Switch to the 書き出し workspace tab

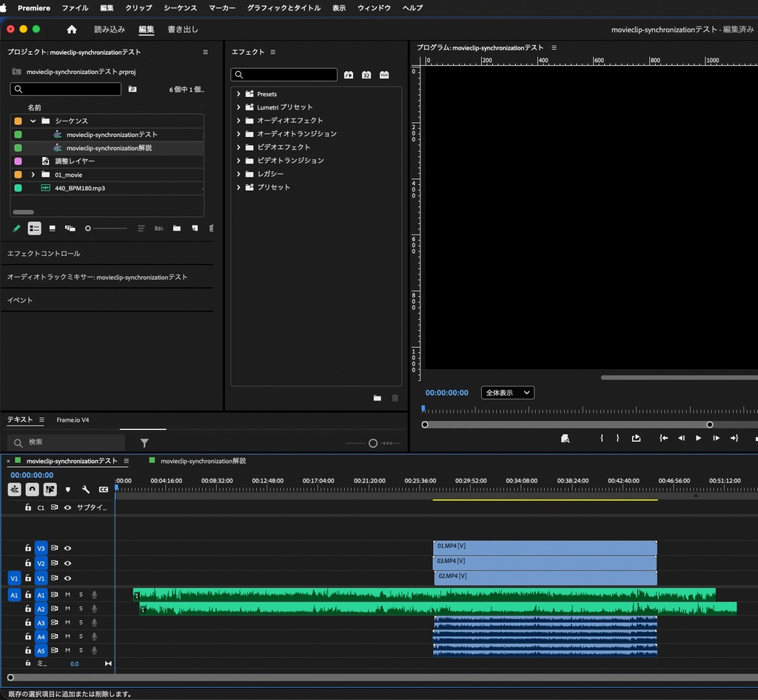[x=183, y=30]
